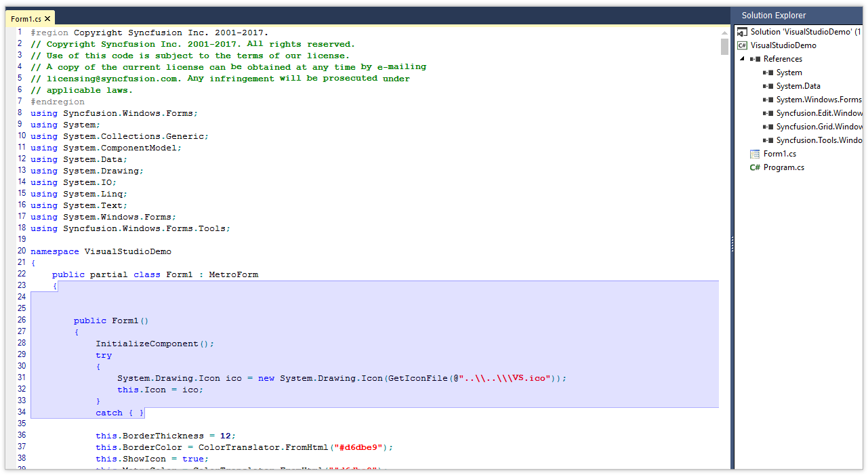Image resolution: width=868 pixels, height=475 pixels.
Task: Select the Syncfusion.Grid.Windows reference icon
Action: (768, 127)
